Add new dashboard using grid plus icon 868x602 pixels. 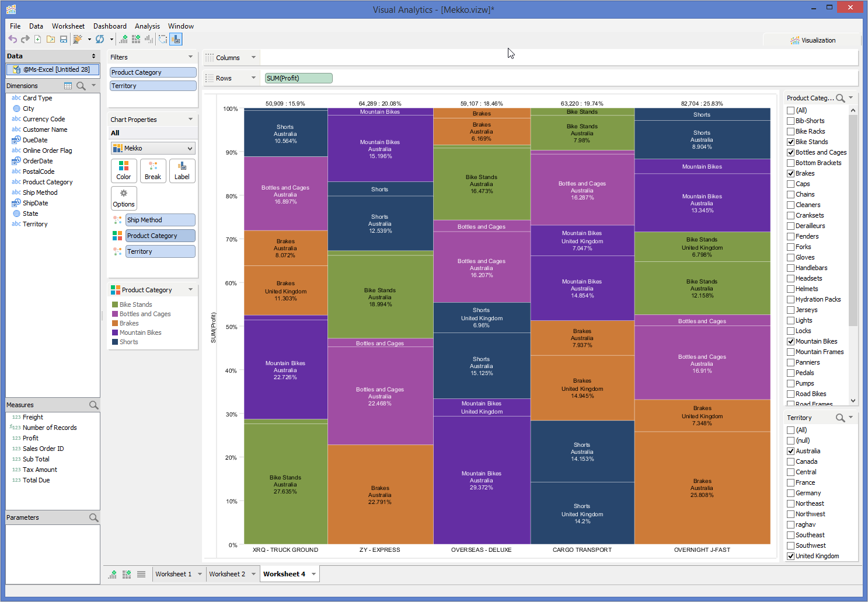point(136,39)
